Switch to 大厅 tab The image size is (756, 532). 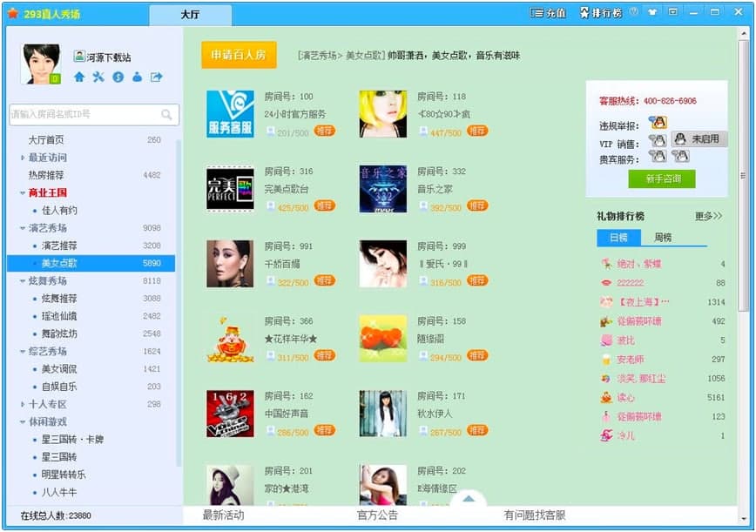pyautogui.click(x=191, y=15)
